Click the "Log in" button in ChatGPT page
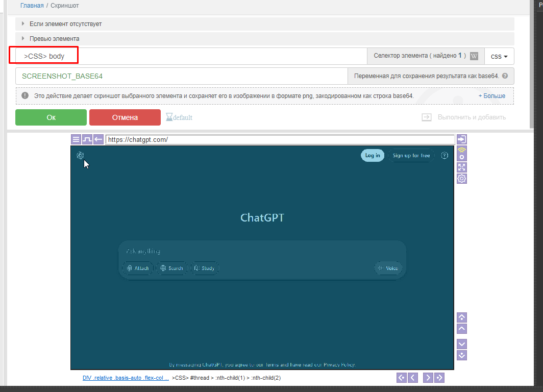Viewport: 543px width, 392px height. click(373, 156)
